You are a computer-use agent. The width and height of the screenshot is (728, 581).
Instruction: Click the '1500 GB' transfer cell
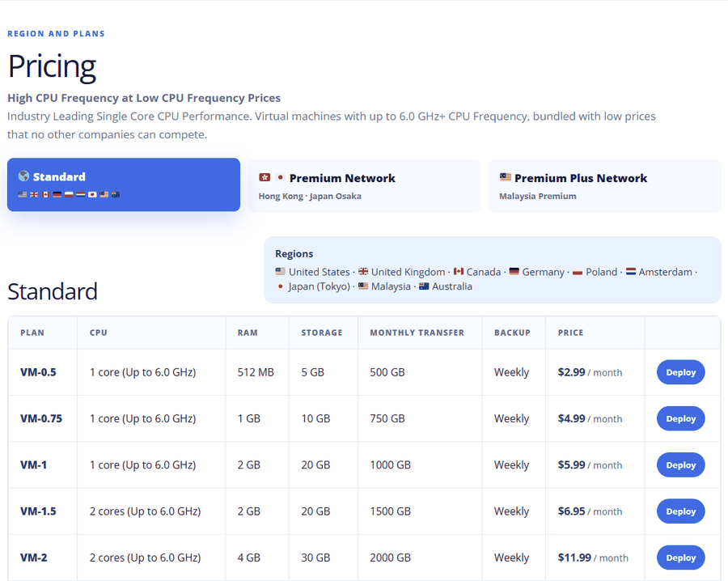[x=391, y=511]
